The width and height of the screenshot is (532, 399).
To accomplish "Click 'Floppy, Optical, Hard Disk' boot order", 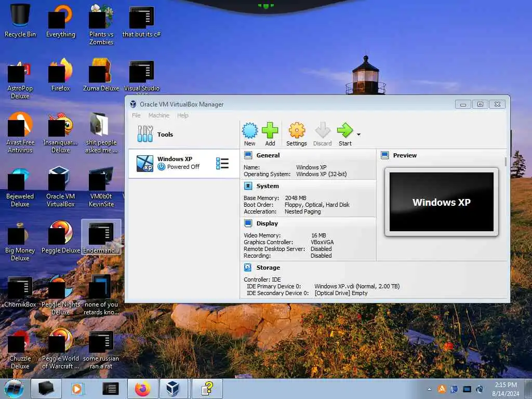I will click(317, 205).
